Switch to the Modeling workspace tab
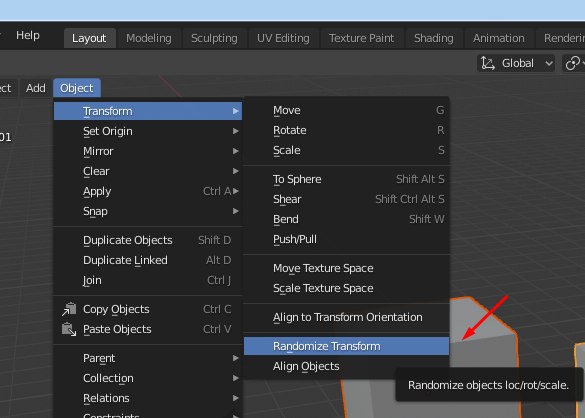This screenshot has width=585, height=418. point(149,38)
